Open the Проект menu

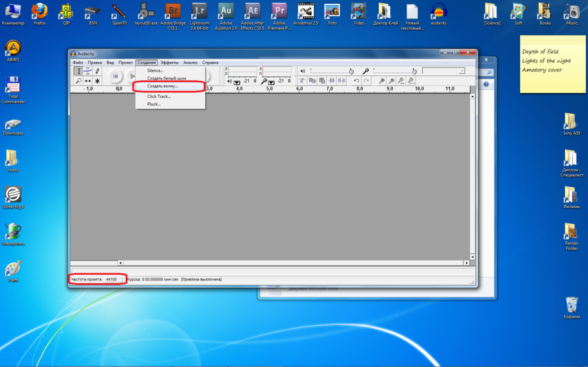[x=126, y=62]
